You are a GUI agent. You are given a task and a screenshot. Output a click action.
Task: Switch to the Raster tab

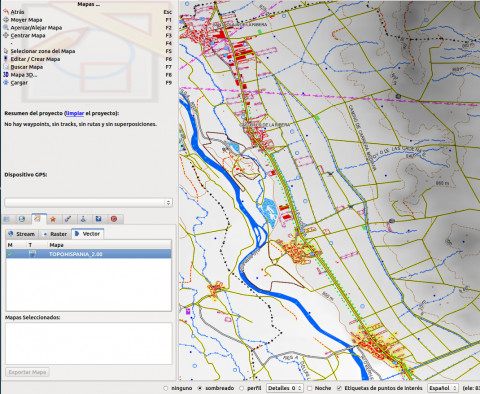(x=55, y=234)
